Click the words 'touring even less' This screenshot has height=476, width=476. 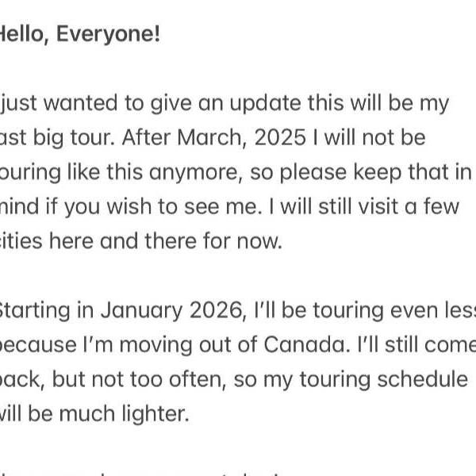tap(394, 311)
